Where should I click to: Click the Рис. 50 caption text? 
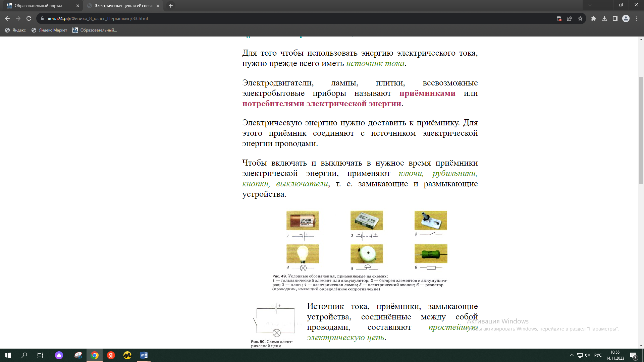[x=272, y=344]
